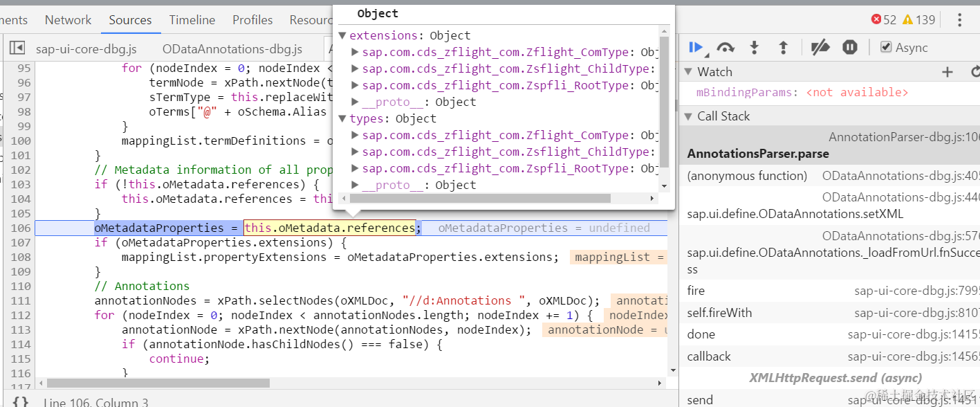Step into next function call

pos(755,48)
